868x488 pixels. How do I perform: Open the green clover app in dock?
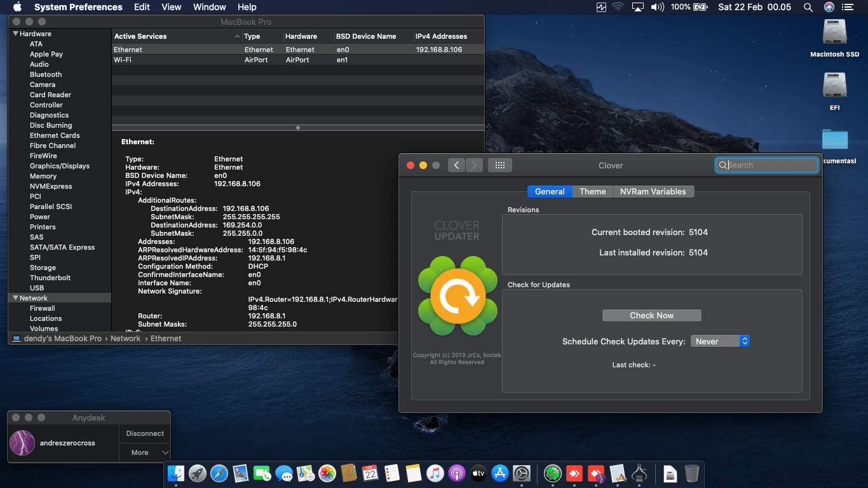click(x=553, y=473)
